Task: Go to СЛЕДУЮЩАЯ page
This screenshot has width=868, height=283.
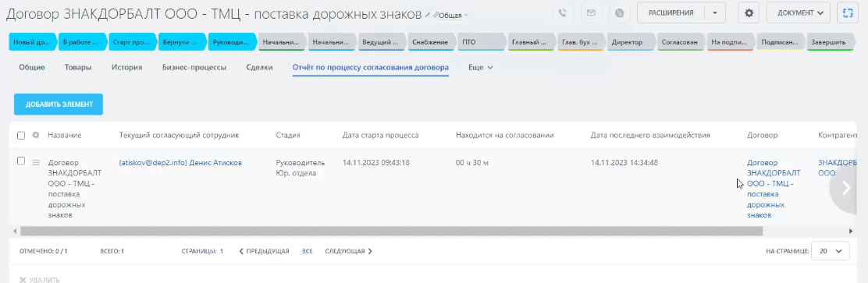Action: tap(349, 251)
